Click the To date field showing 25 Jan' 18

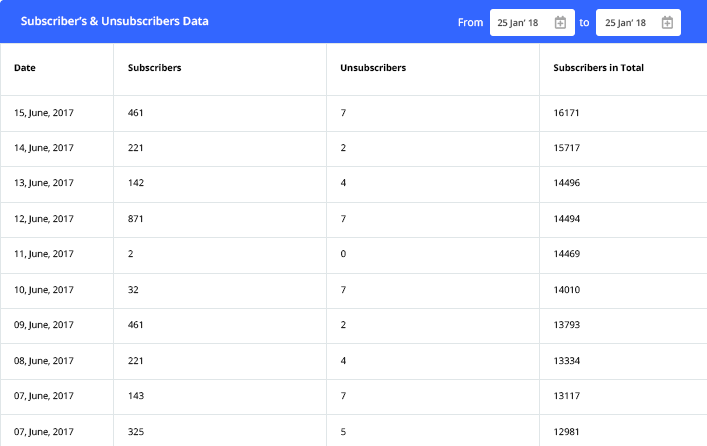627,22
